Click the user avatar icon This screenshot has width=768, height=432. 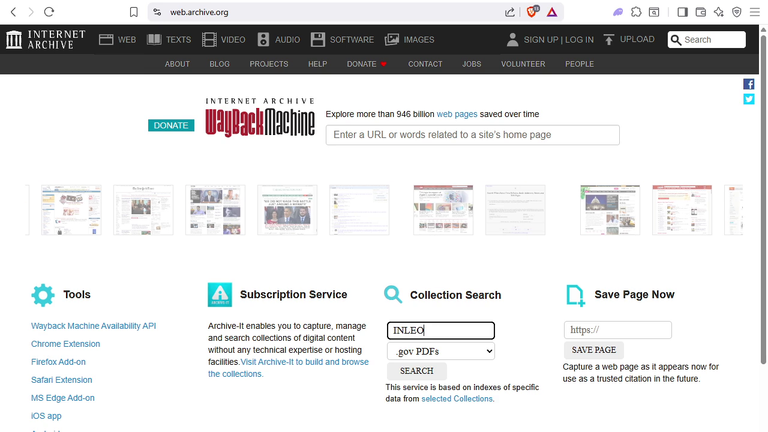click(x=512, y=40)
